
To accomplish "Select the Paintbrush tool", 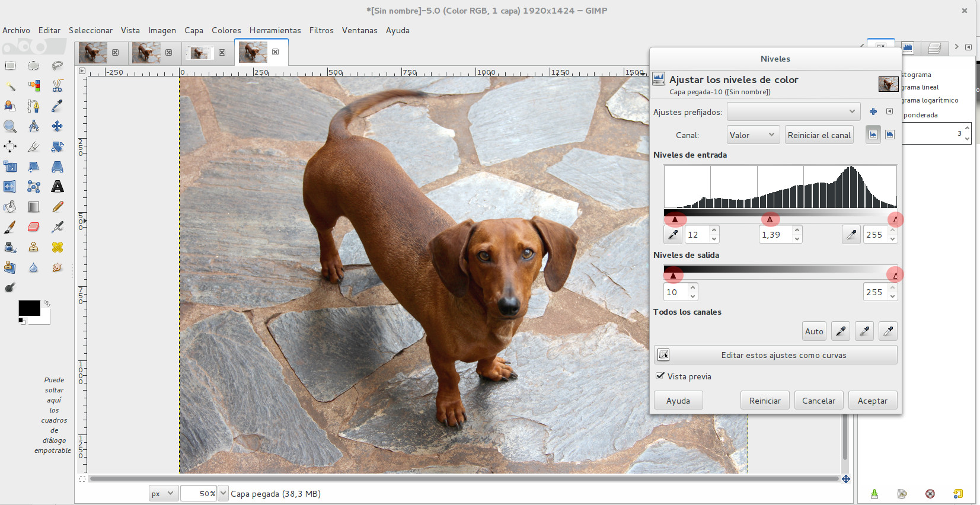I will click(10, 227).
